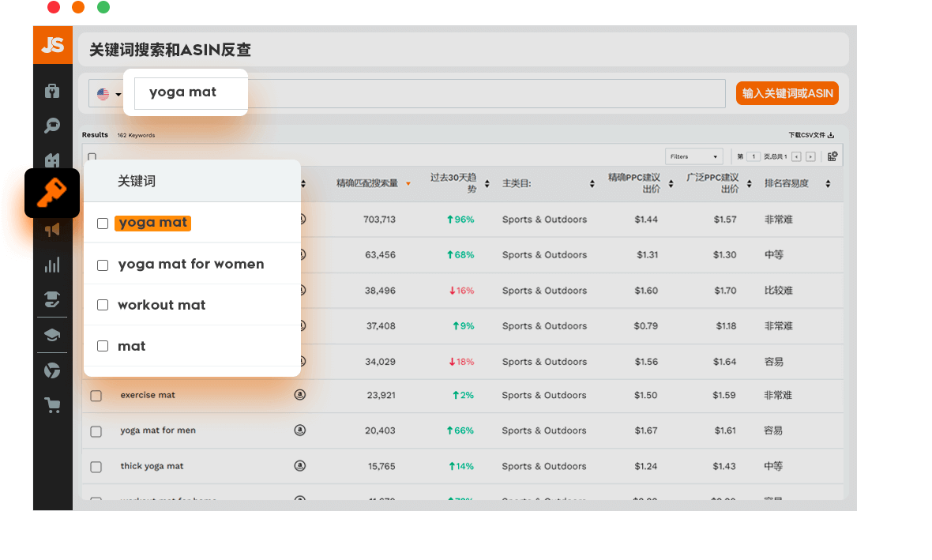Click the 下载CSV文件 download link
The width and height of the screenshot is (932, 560).
point(810,135)
